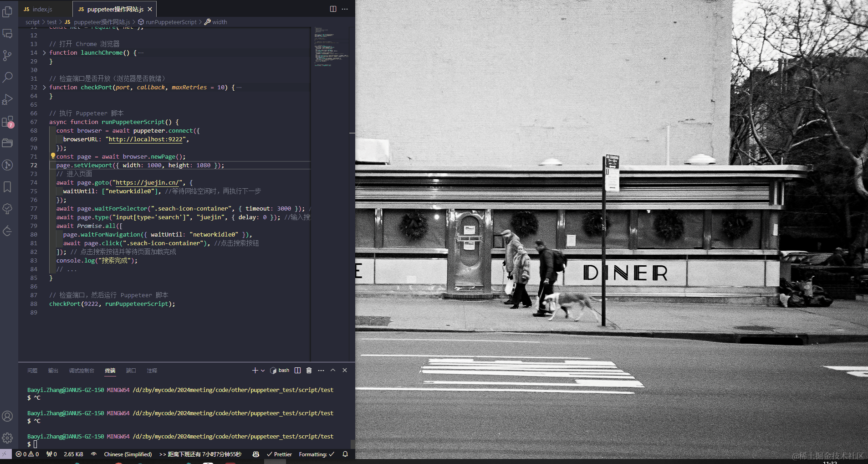Click the Chinese (Simplified) status bar item
The image size is (868, 464).
point(128,454)
